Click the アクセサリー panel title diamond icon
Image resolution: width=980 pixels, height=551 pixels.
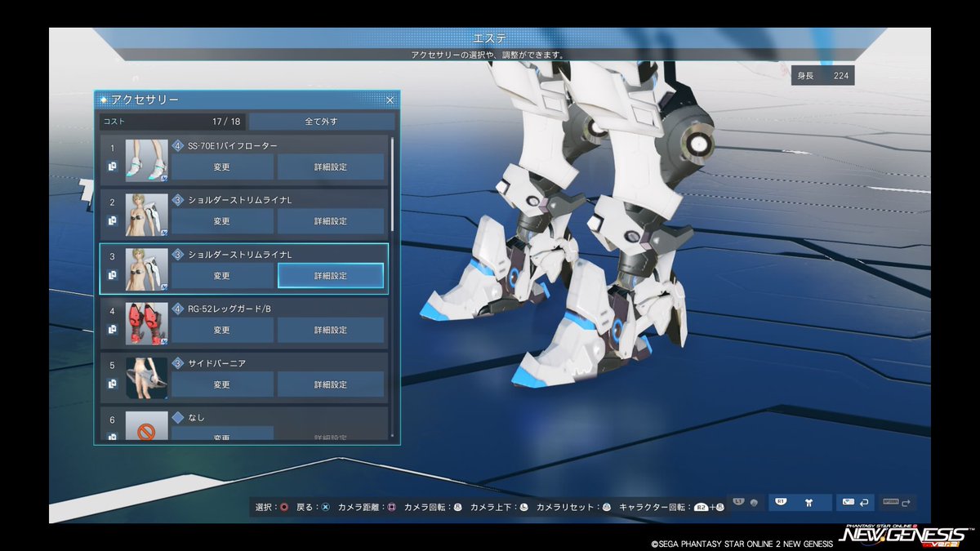coord(104,100)
